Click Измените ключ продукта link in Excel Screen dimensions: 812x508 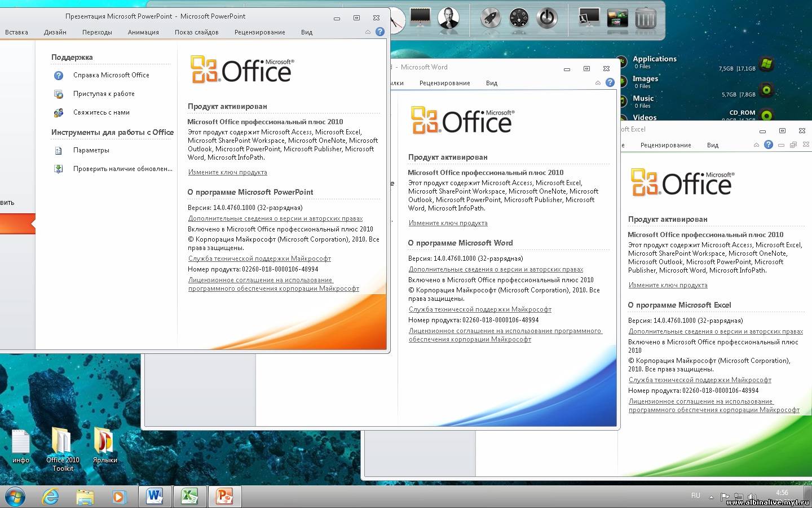[x=668, y=285]
